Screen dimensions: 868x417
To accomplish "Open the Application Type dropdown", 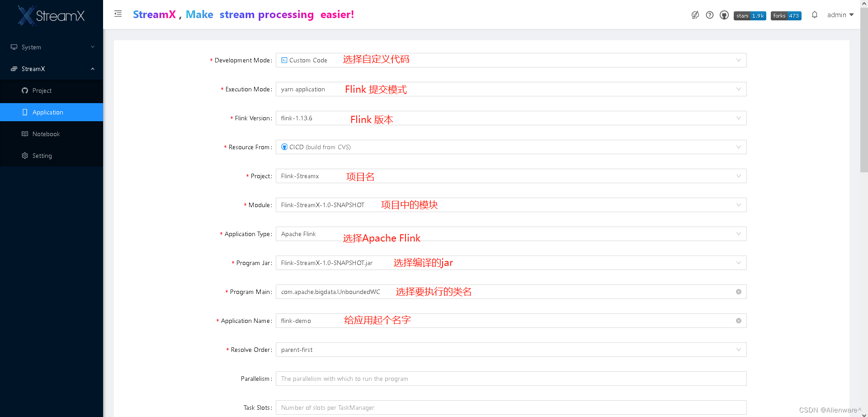I will click(511, 234).
